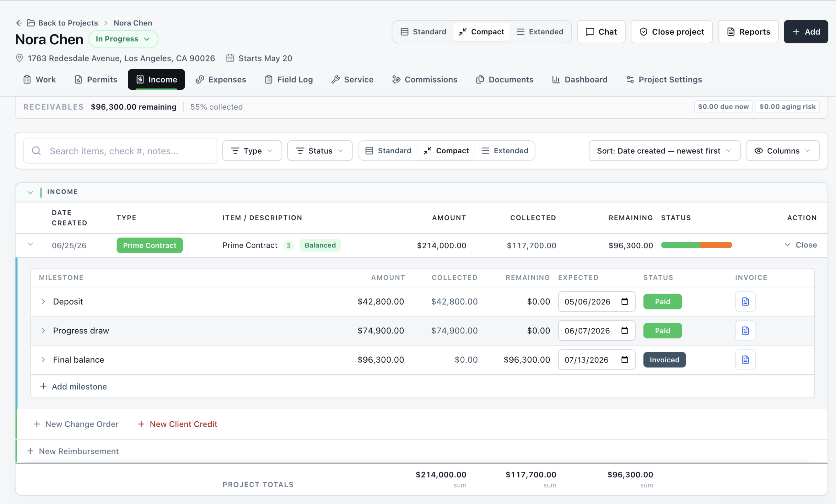Screen dimensions: 836x504
Task: Click the filter icon on the Status button
Action: [300, 151]
